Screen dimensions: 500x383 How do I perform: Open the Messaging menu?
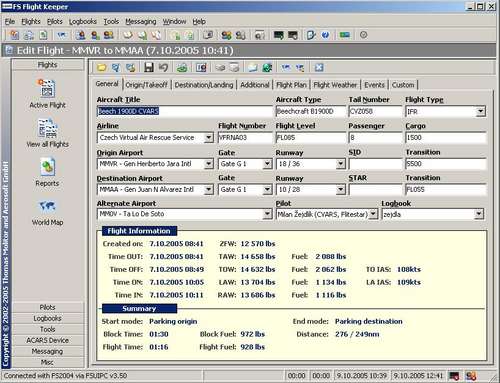141,21
